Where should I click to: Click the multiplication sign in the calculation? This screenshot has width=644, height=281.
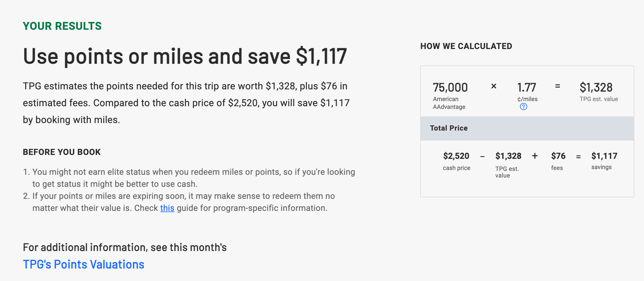494,86
